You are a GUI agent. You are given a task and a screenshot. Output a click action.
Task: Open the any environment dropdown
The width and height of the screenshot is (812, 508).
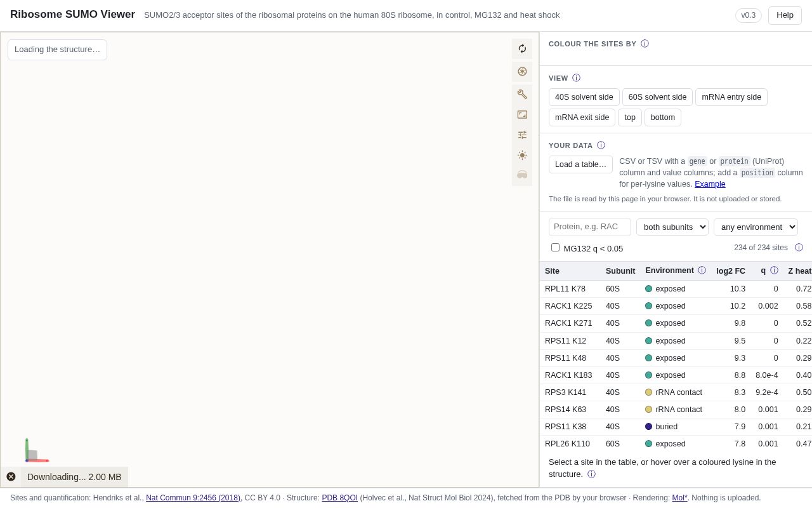tap(756, 227)
